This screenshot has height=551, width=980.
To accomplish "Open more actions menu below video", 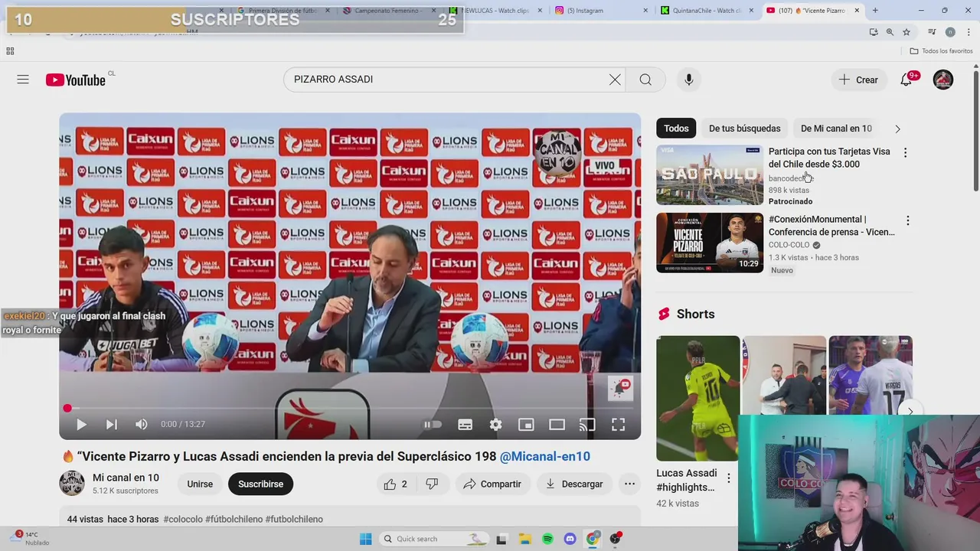I will click(629, 484).
